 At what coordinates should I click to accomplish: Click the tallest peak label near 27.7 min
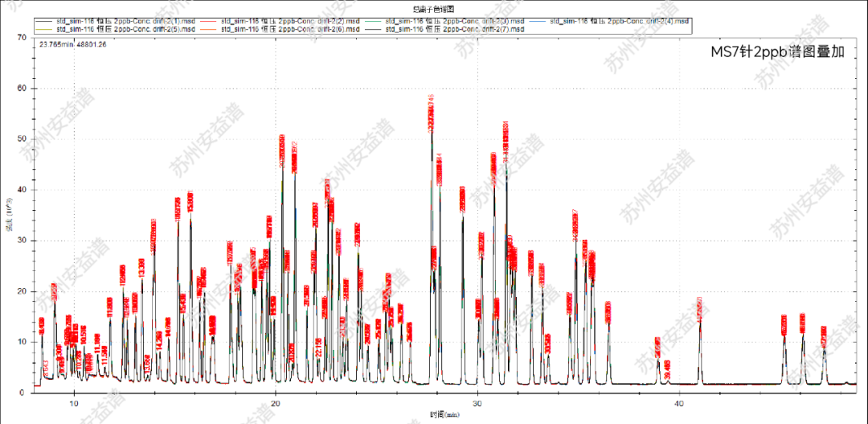tap(432, 113)
